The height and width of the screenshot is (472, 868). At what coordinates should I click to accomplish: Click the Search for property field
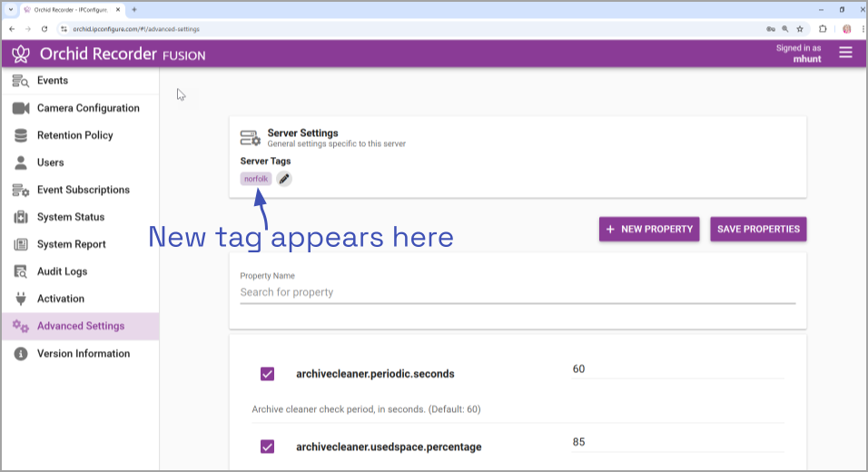pyautogui.click(x=517, y=292)
